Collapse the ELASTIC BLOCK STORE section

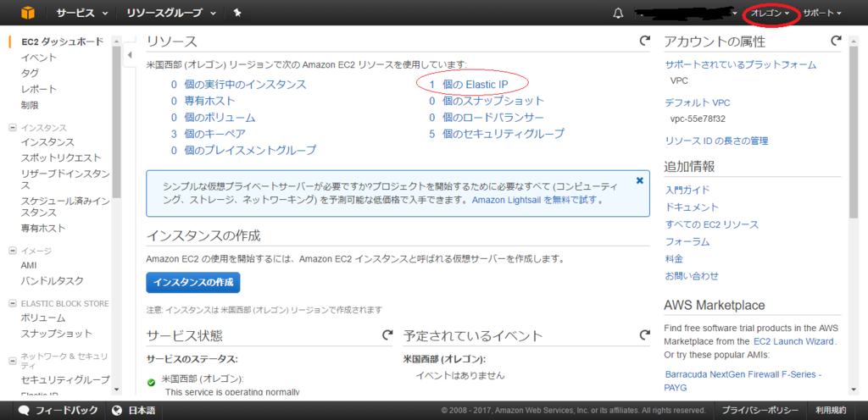[12, 303]
